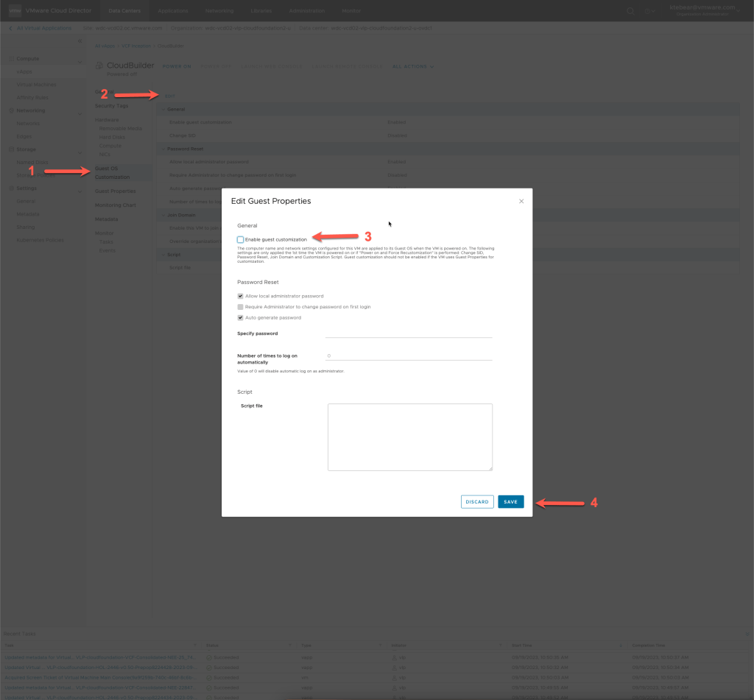Close the Edit Guest Properties dialog

point(521,201)
